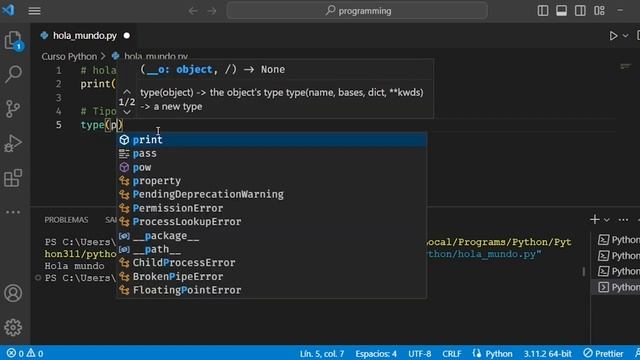Open terminal panel more actions ellipsis

point(623,220)
